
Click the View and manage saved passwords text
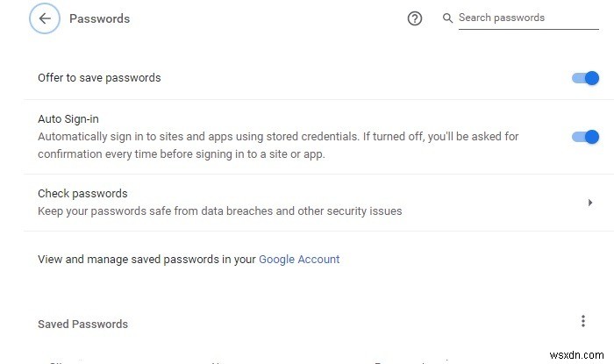146,260
